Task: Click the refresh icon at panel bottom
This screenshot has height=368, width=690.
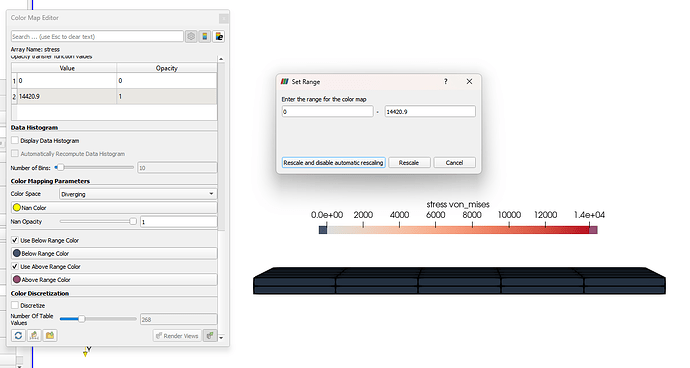Action: (x=18, y=335)
